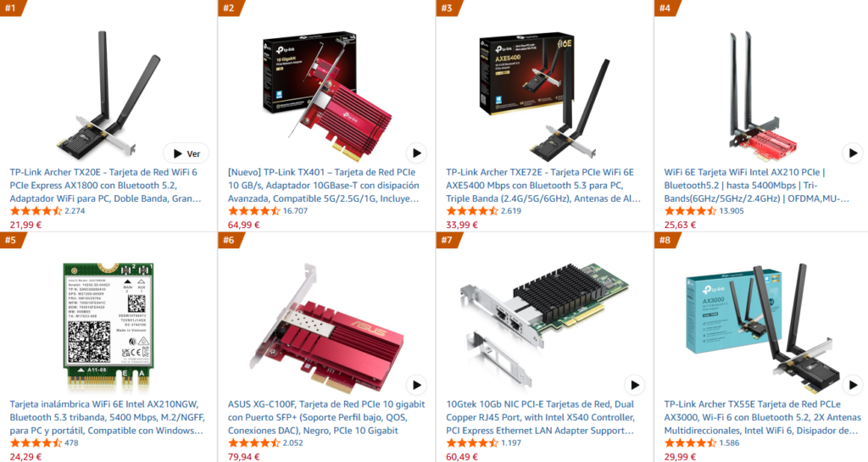The image size is (868, 462).
Task: Open 10Gtek 10Gb NIC product title
Action: pyautogui.click(x=540, y=417)
